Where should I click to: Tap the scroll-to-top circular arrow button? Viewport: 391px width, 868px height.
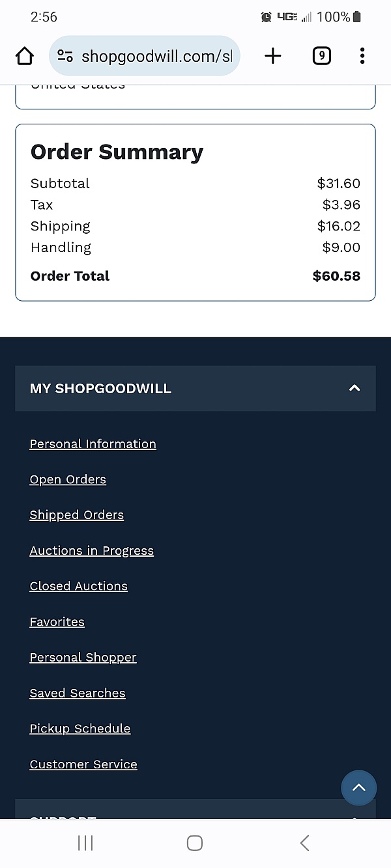click(x=359, y=788)
